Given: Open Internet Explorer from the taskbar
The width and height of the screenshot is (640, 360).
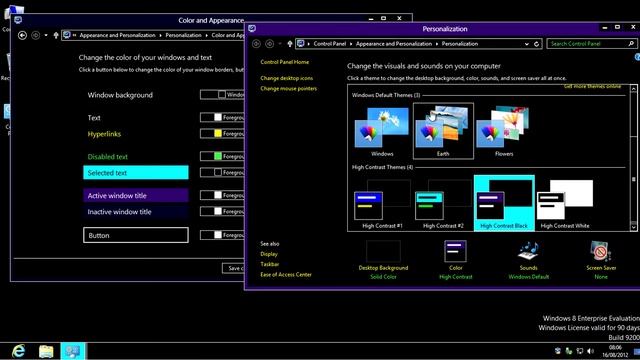Looking at the screenshot, I should (18, 351).
